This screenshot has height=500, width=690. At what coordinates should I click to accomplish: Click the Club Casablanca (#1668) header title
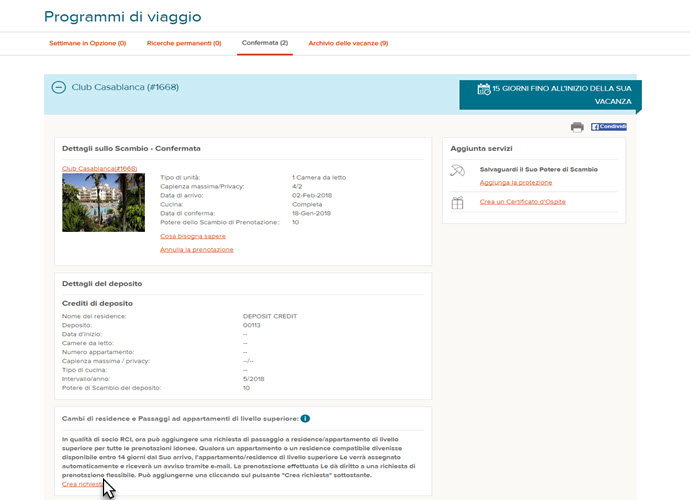pos(125,87)
